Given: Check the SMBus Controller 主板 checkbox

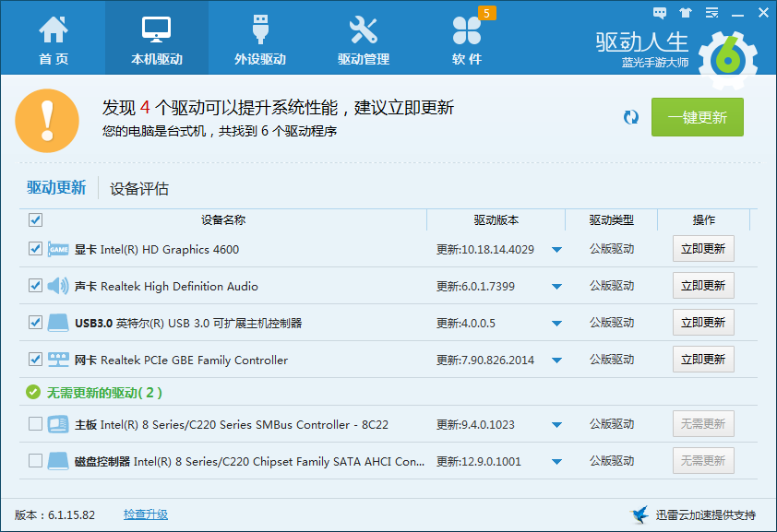Looking at the screenshot, I should coord(35,423).
